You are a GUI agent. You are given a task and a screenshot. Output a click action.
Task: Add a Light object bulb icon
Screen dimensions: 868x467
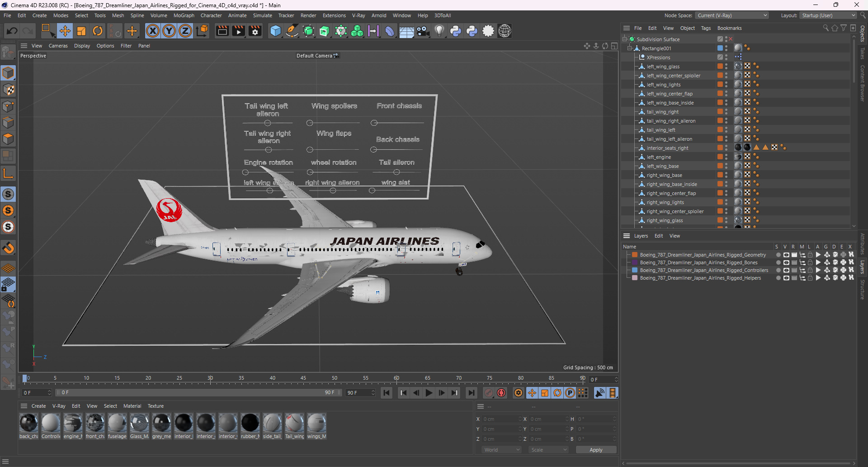[439, 31]
